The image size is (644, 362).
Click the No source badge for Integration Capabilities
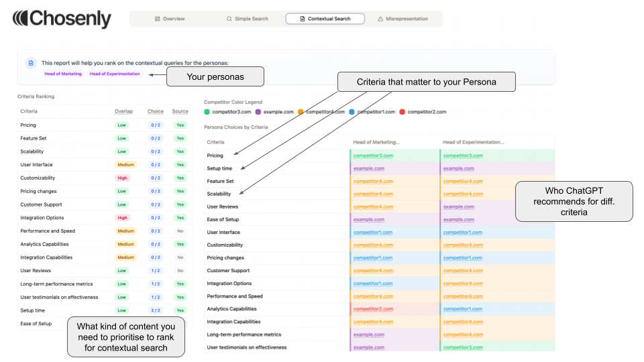(180, 257)
